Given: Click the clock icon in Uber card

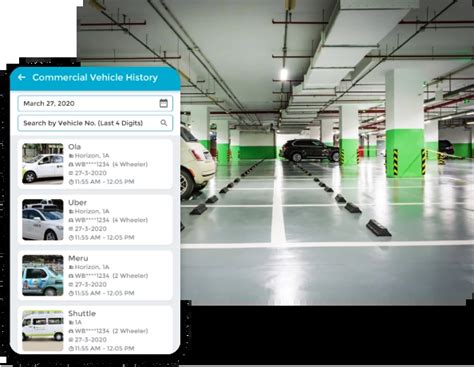Looking at the screenshot, I should tap(71, 237).
